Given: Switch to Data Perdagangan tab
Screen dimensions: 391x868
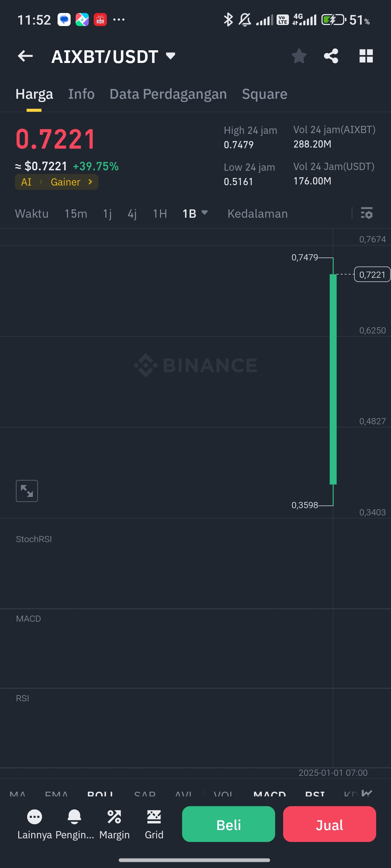Looking at the screenshot, I should [x=168, y=94].
